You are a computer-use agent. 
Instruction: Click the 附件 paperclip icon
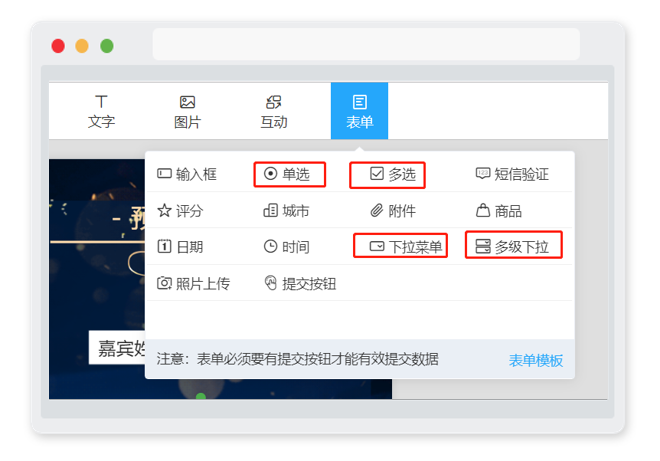pos(377,210)
